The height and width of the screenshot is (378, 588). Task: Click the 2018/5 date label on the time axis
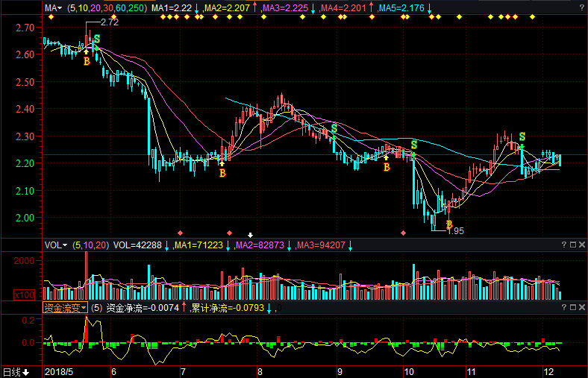click(x=59, y=371)
